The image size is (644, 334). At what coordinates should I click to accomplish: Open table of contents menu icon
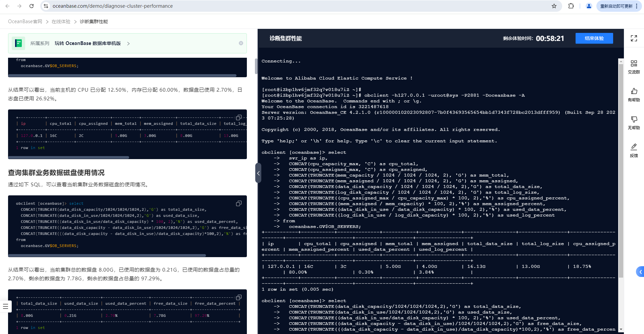[x=5, y=306]
